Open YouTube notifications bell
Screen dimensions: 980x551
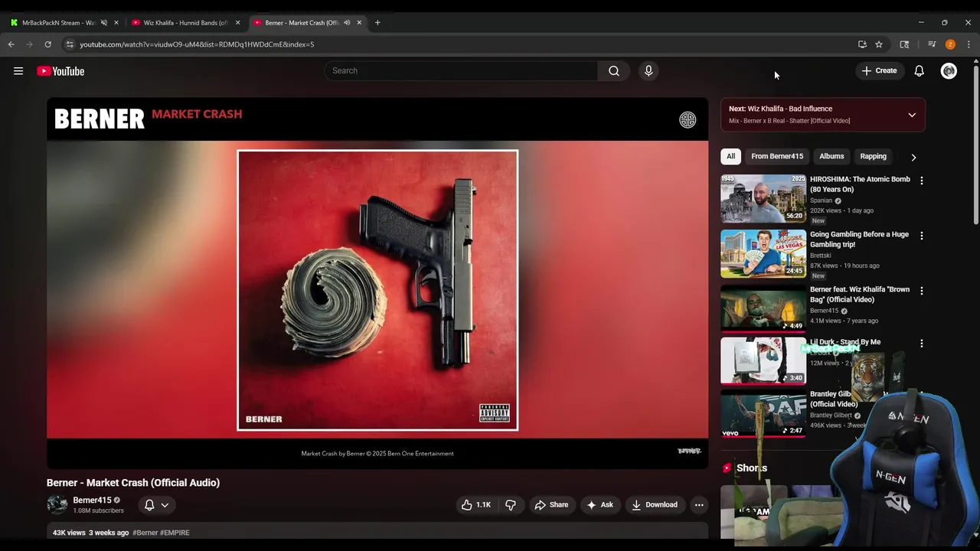(920, 70)
